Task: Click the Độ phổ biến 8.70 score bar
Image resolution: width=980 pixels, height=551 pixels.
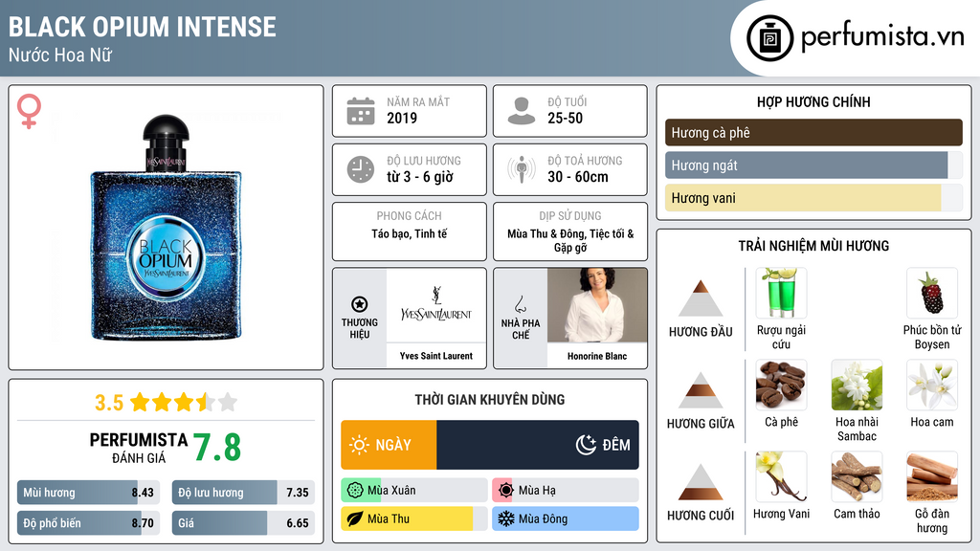Action: 88,523
